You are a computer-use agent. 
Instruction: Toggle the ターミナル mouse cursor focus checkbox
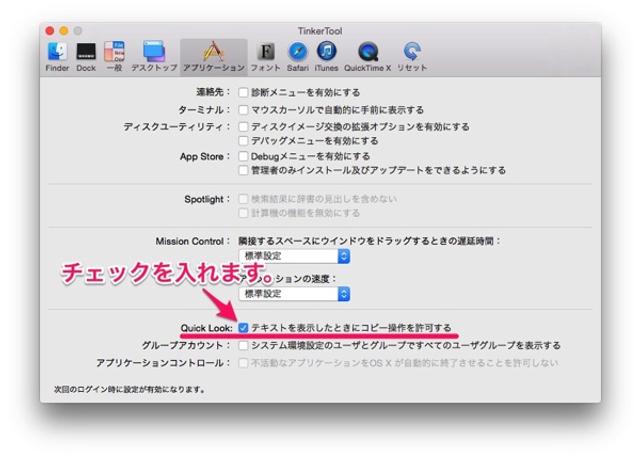tap(243, 110)
